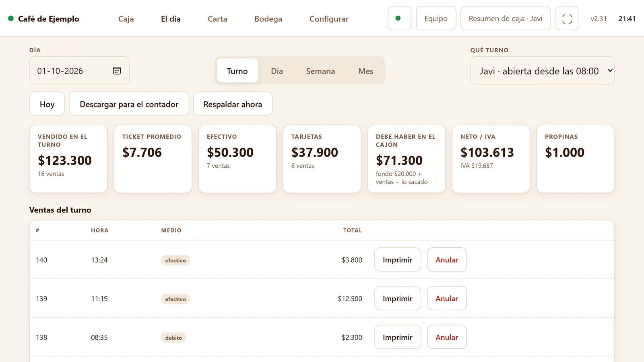Image resolution: width=644 pixels, height=362 pixels.
Task: Click the 13:24 time cell
Action: tap(99, 260)
